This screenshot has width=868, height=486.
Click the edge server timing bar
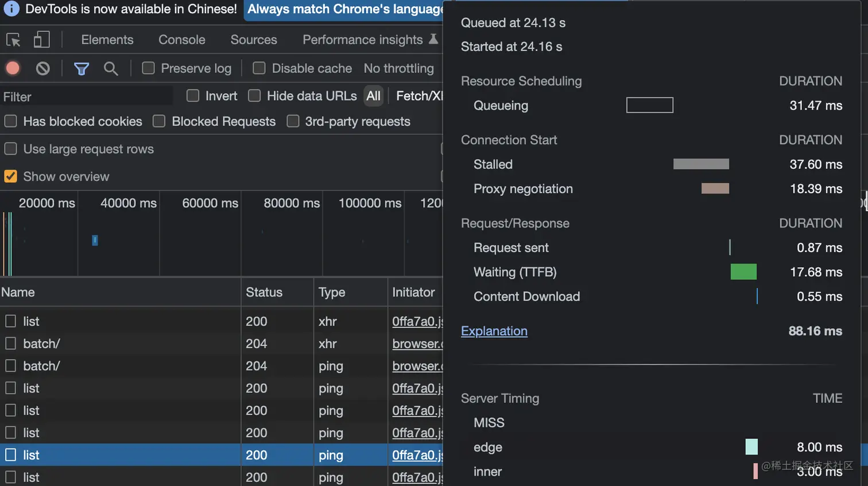point(751,447)
